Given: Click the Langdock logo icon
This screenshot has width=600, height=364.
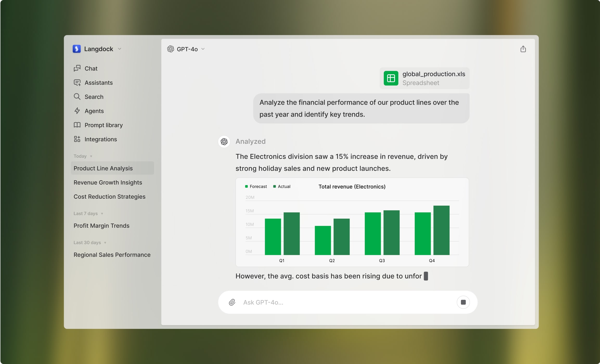Looking at the screenshot, I should pos(76,49).
